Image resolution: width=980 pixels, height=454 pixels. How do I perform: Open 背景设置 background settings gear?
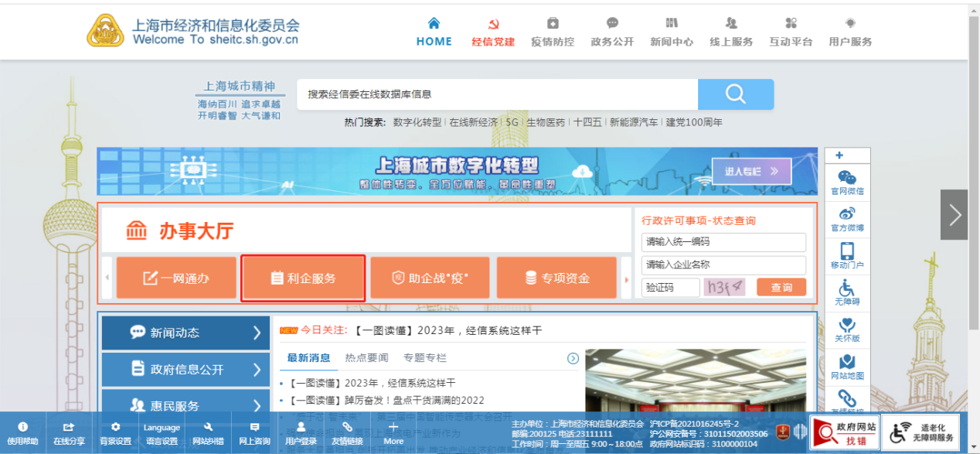pos(115,433)
